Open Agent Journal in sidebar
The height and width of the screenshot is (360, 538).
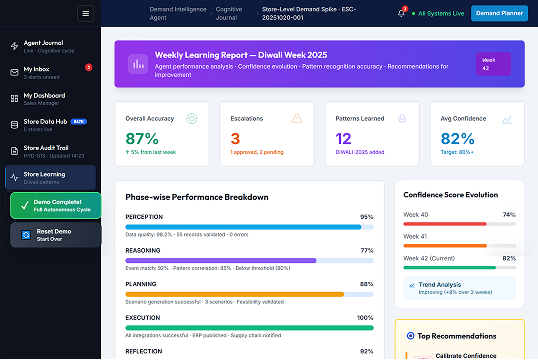coord(50,46)
